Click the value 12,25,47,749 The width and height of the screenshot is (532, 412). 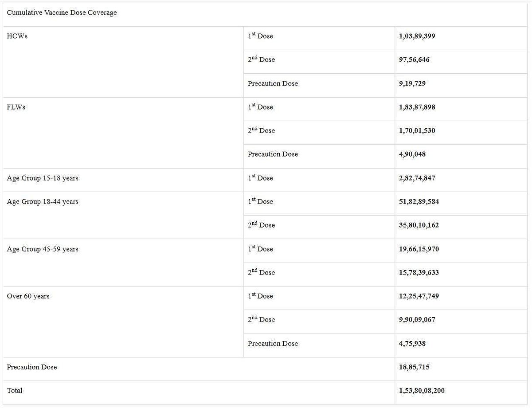click(x=419, y=296)
